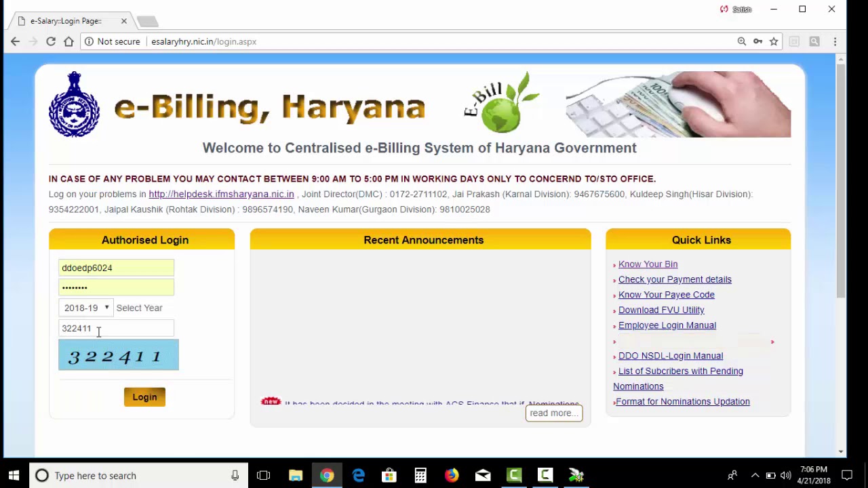Open the Satish profile button
The image size is (868, 488).
(x=736, y=9)
